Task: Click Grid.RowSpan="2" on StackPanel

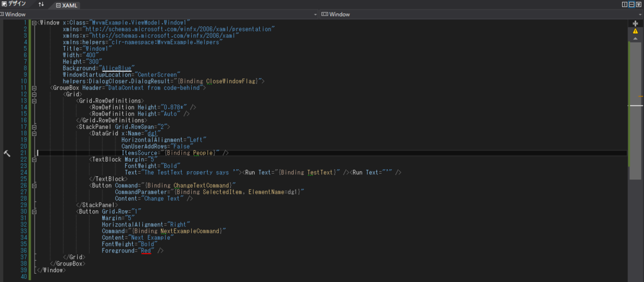Action: coord(140,127)
